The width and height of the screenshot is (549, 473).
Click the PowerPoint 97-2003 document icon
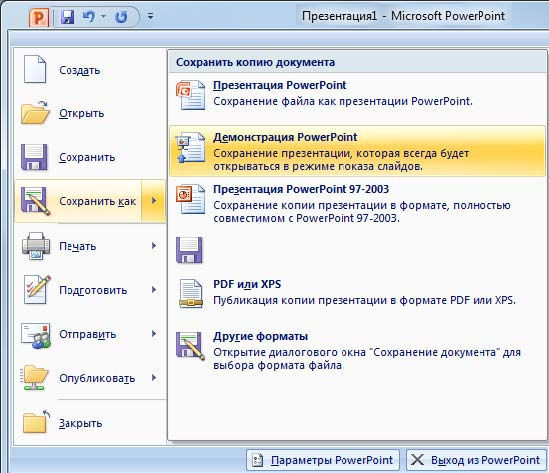click(x=190, y=199)
